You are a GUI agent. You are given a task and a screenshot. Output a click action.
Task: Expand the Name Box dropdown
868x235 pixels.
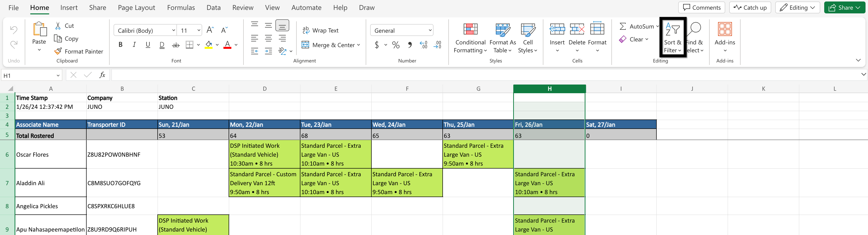pos(58,75)
